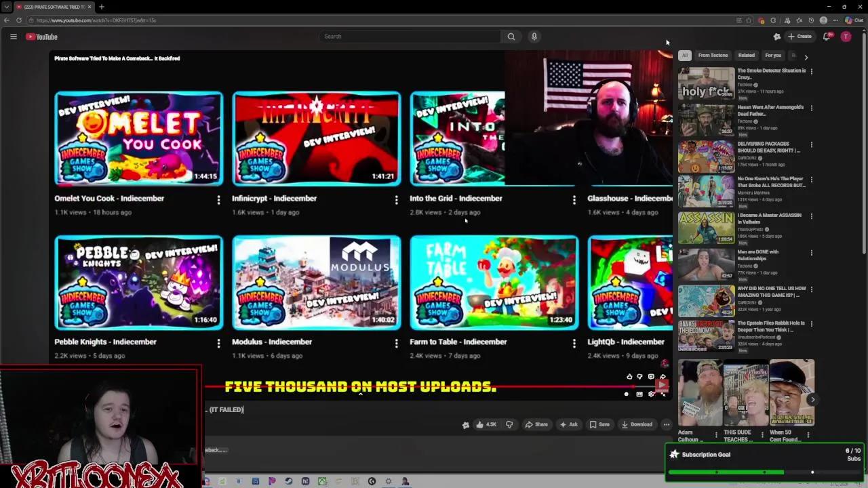868x488 pixels.
Task: Save the video to a playlist
Action: tap(599, 424)
